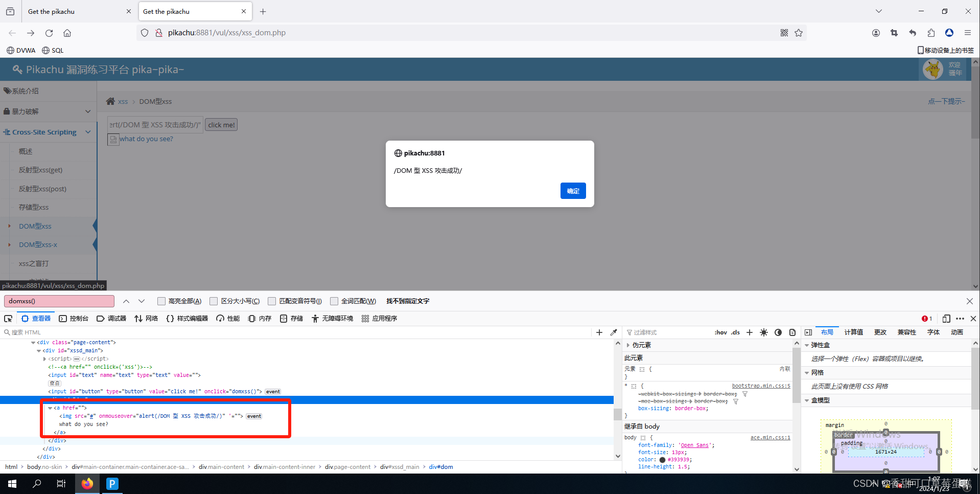The image size is (980, 494).
Task: Switch to the 计算值 computed tab
Action: (853, 332)
